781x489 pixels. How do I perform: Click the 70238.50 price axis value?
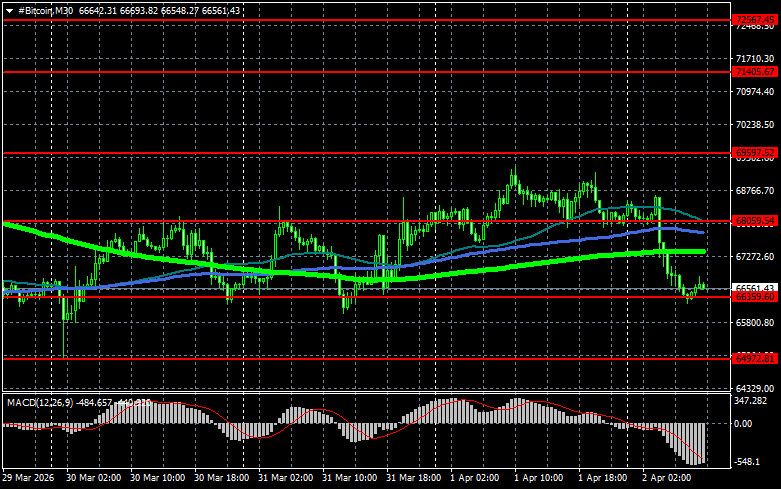pos(755,124)
